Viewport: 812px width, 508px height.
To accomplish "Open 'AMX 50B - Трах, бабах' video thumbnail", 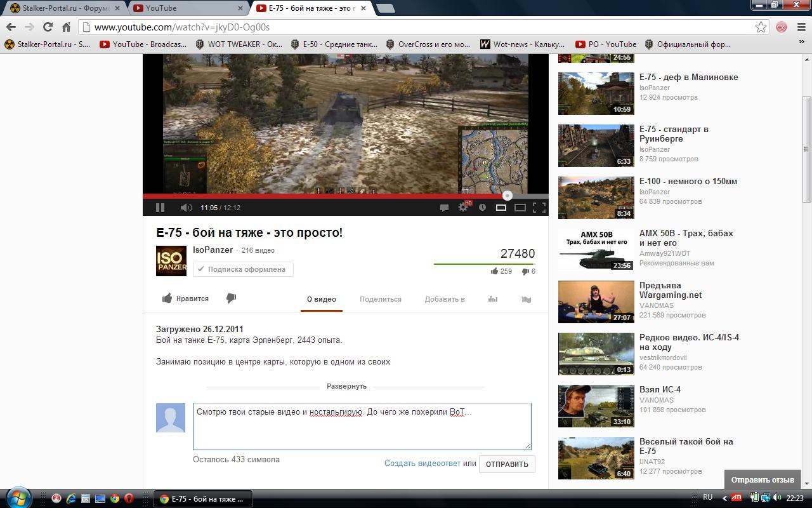I will [596, 250].
